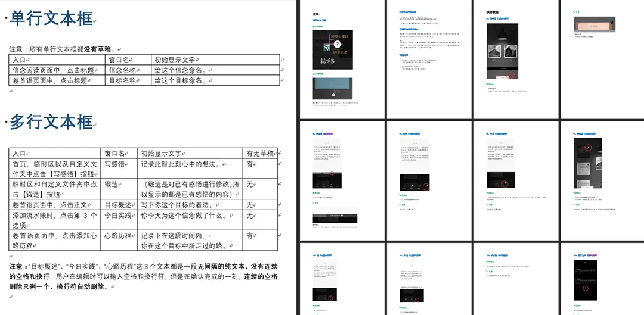Click the 多行文本框 heading
Screen dimensions: 644x315
(51, 122)
